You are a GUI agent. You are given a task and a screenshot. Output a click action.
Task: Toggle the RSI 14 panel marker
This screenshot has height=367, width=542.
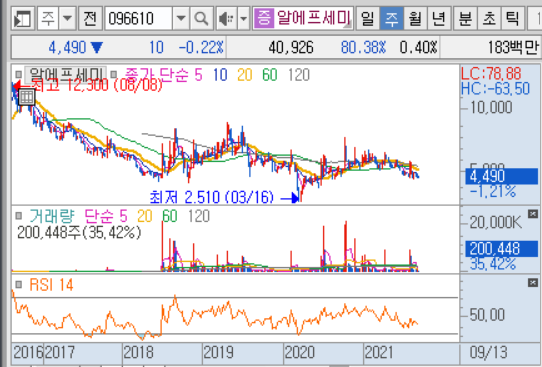click(x=19, y=284)
